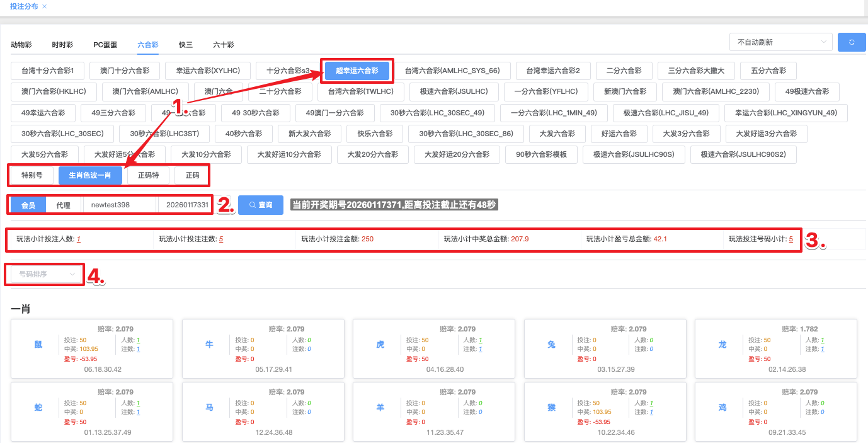This screenshot has width=868, height=443.
Task: Select the 会员 toggle option
Action: [x=28, y=205]
